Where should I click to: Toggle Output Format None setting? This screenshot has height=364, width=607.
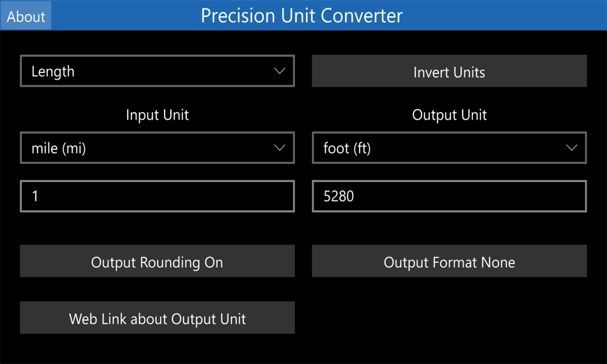click(x=449, y=261)
